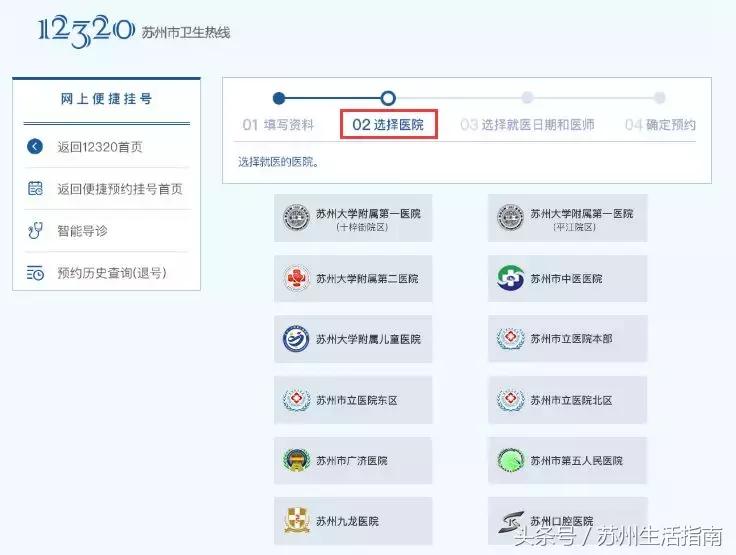The width and height of the screenshot is (736, 555).
Task: Choose 苏州大学附属儿童医院
Action: tap(353, 339)
